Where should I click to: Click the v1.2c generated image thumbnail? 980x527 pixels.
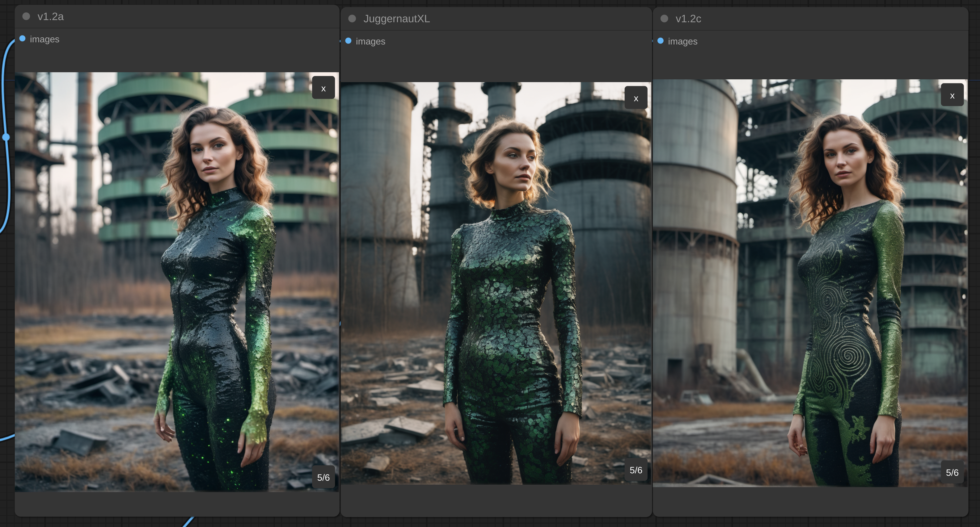(x=810, y=283)
